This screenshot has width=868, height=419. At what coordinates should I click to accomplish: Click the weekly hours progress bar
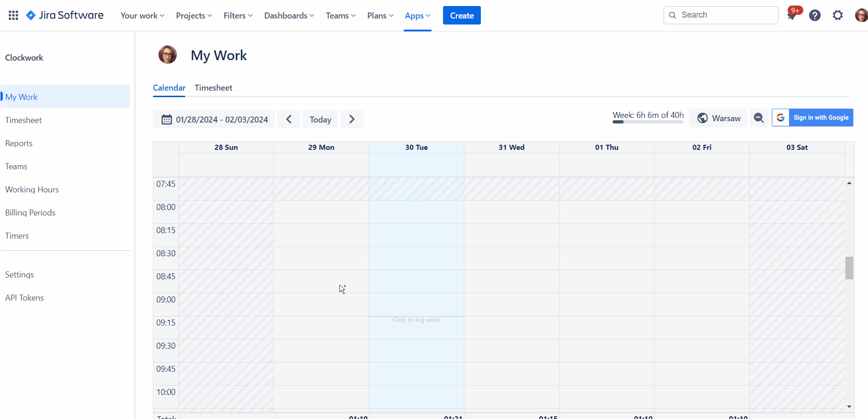click(648, 122)
